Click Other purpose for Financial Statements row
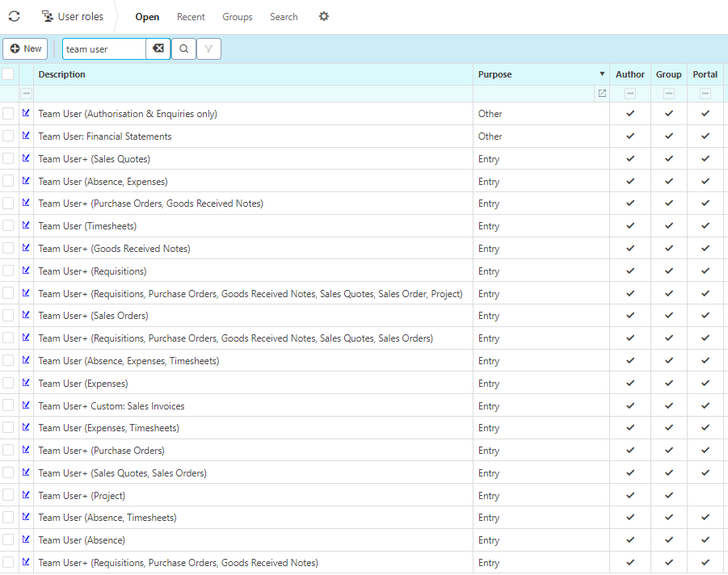This screenshot has height=575, width=728. pos(490,136)
